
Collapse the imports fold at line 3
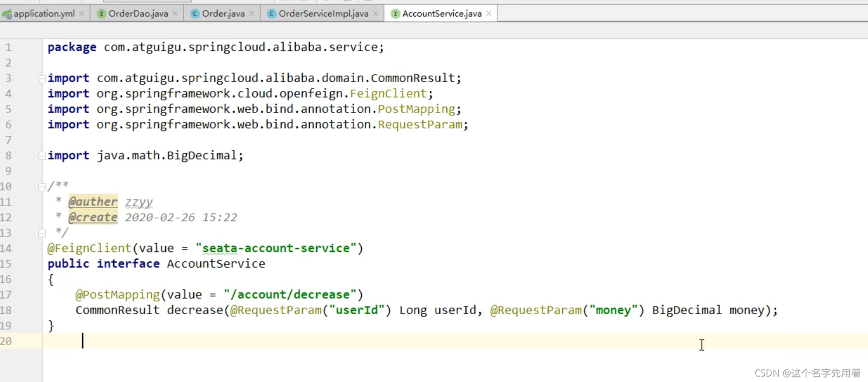[x=42, y=78]
